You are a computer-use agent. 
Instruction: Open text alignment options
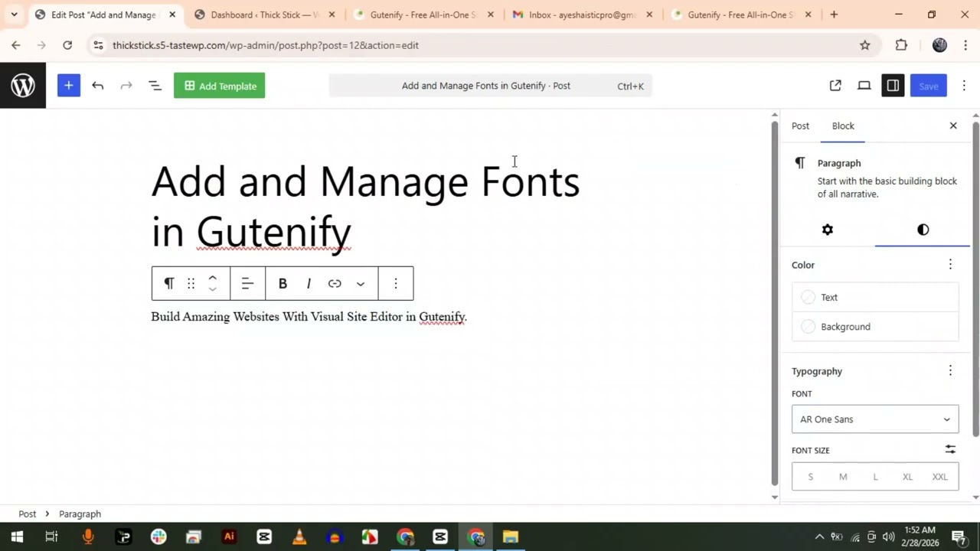point(247,283)
